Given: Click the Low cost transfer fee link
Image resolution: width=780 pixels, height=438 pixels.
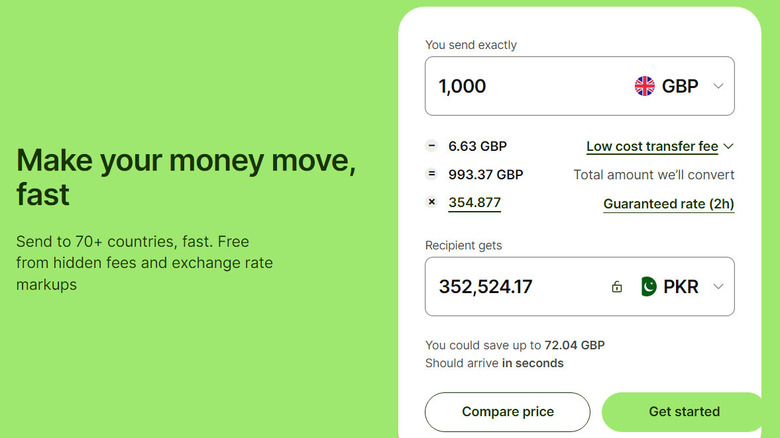Looking at the screenshot, I should (652, 146).
